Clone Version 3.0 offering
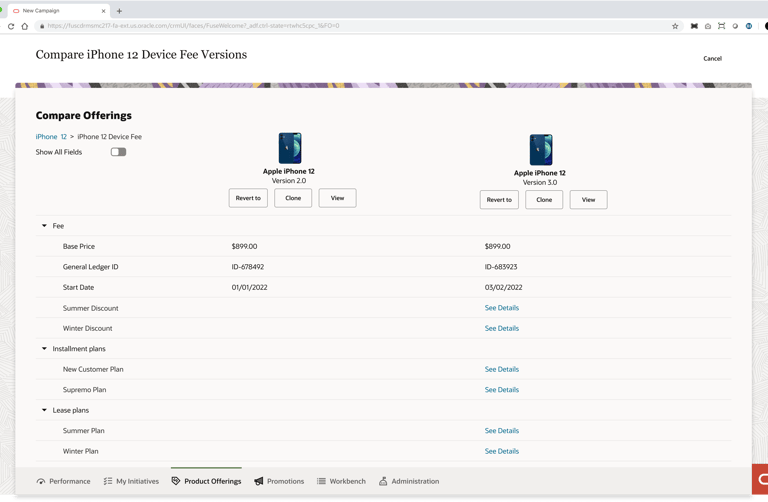 pyautogui.click(x=544, y=200)
